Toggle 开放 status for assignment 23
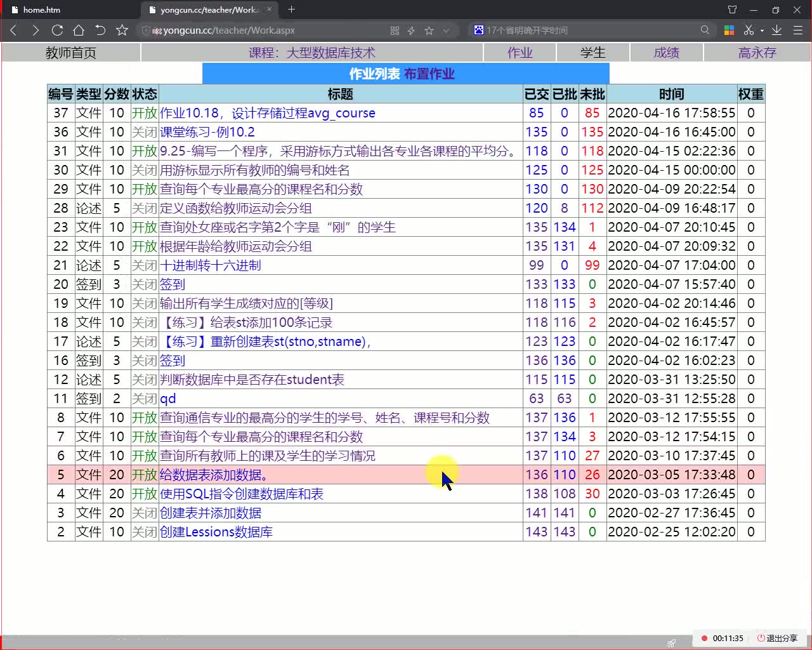 coord(145,227)
